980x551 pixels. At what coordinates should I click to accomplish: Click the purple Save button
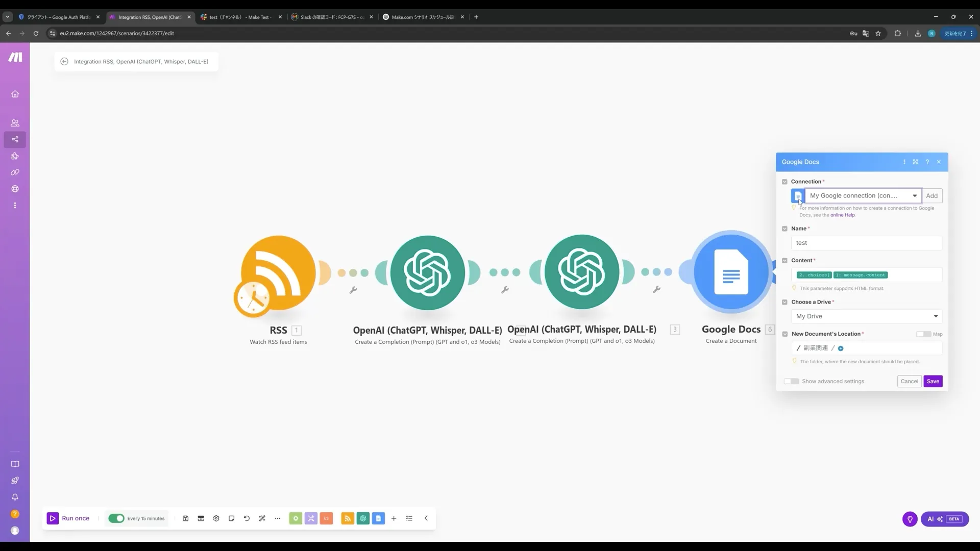933,381
